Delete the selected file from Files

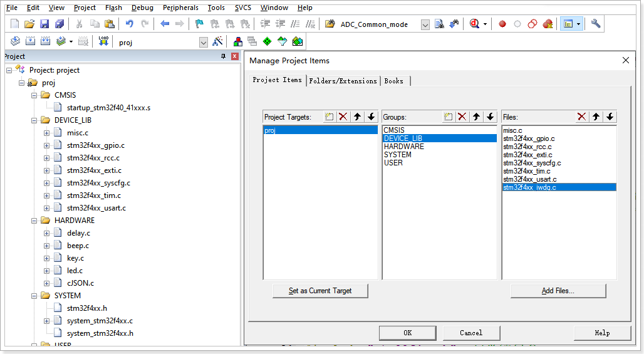(581, 117)
